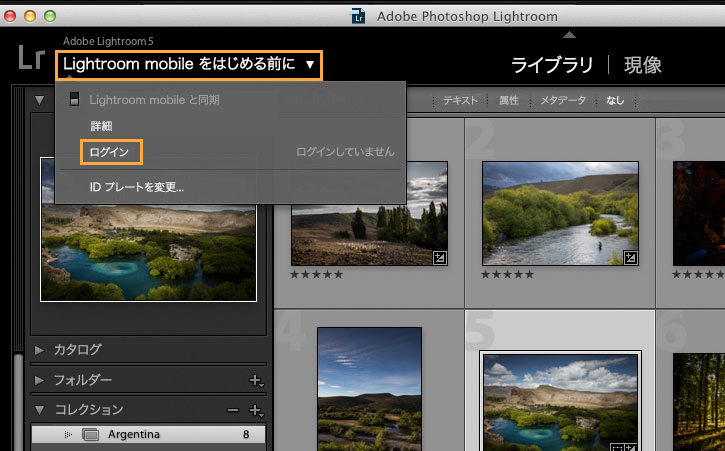Screen dimensions: 725x451
Task: Click the plus icon in フォルダー panel
Action: click(256, 381)
